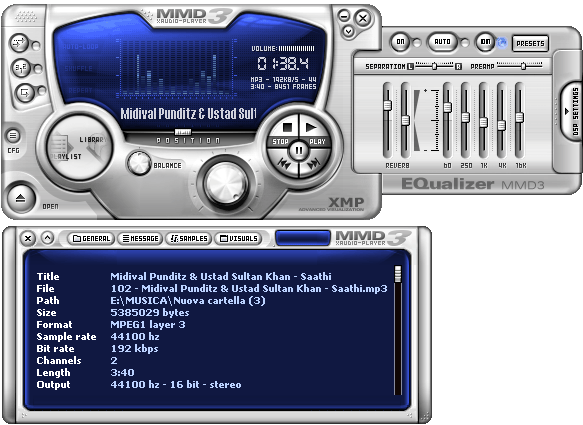Toggle the shuffle button
583x425 pixels.
(20, 68)
